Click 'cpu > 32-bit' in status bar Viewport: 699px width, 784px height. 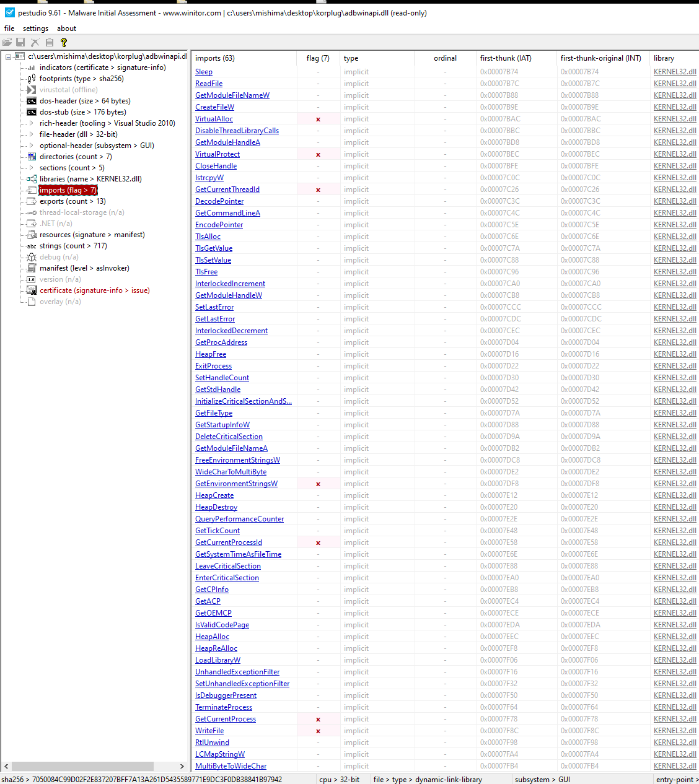click(339, 779)
